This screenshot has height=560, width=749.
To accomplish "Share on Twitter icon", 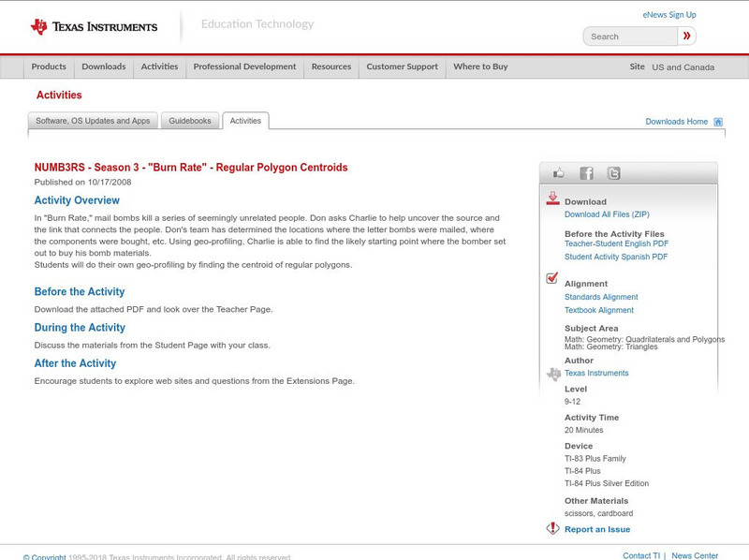I will tap(613, 173).
